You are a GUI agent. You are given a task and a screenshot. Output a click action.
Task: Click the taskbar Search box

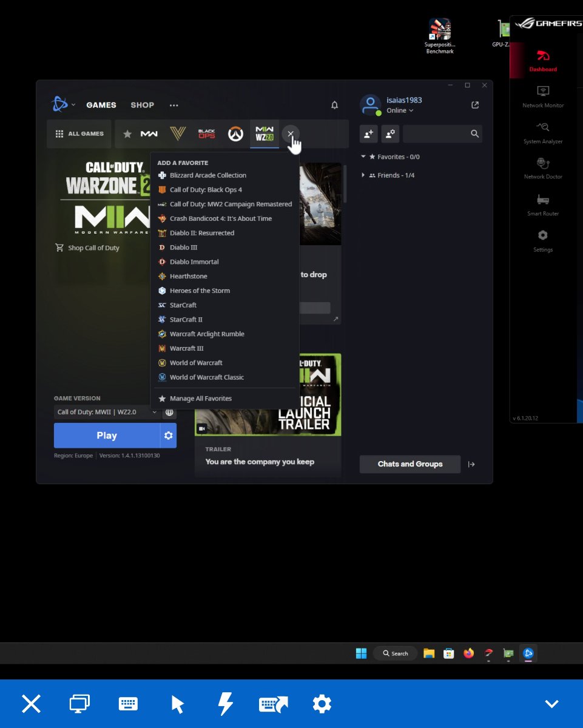pos(395,653)
